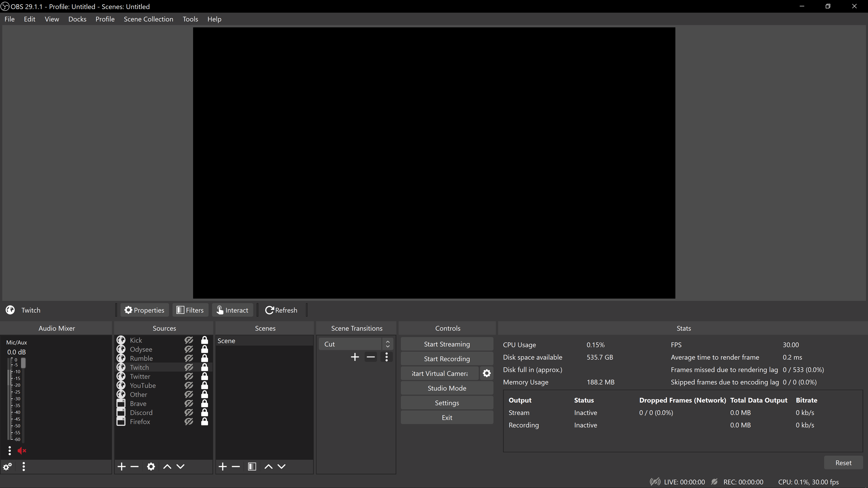Open the Profile menu
The width and height of the screenshot is (868, 488).
coord(105,19)
